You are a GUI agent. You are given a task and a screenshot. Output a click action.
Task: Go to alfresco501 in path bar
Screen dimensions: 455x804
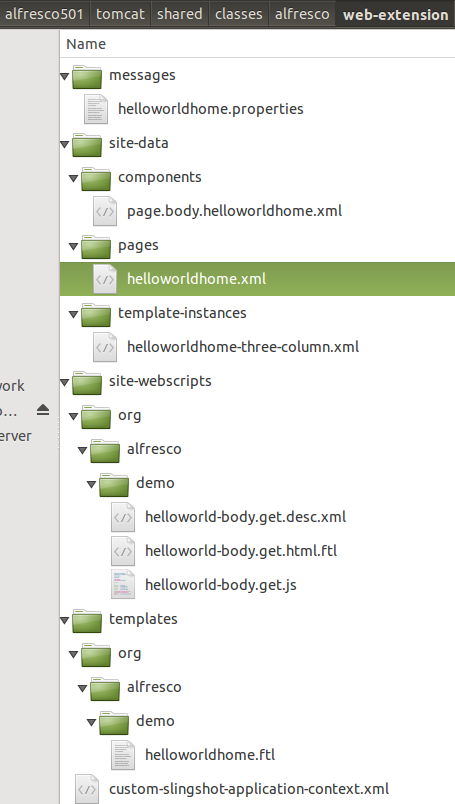coord(45,14)
